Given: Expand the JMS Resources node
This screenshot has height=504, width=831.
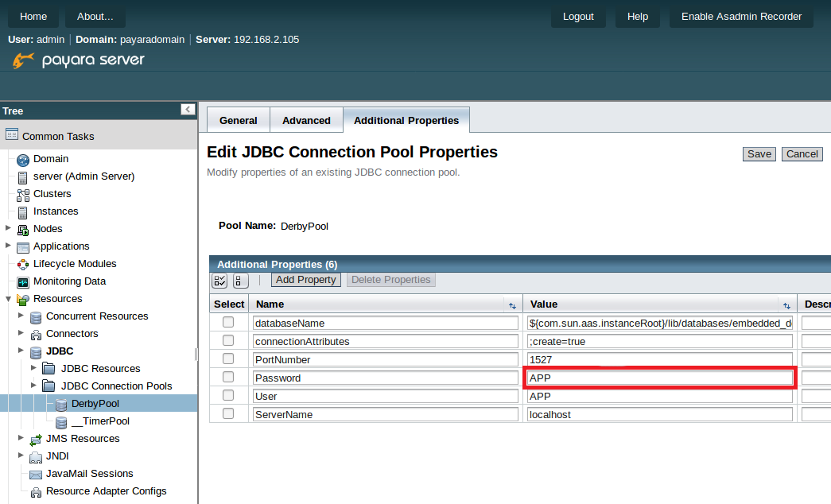Looking at the screenshot, I should point(21,438).
